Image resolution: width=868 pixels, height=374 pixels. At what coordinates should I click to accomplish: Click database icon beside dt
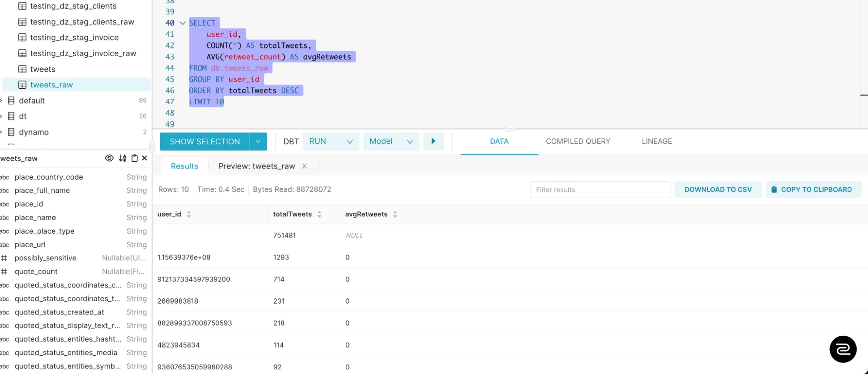11,116
